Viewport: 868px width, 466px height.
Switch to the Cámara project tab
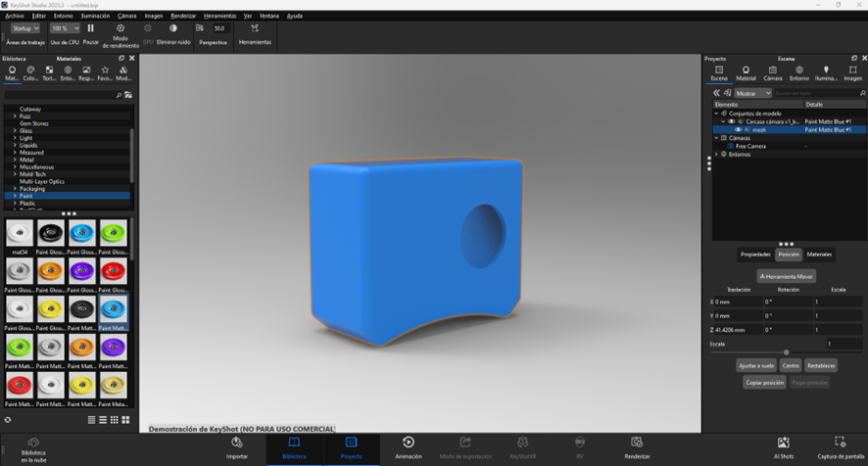pyautogui.click(x=772, y=73)
